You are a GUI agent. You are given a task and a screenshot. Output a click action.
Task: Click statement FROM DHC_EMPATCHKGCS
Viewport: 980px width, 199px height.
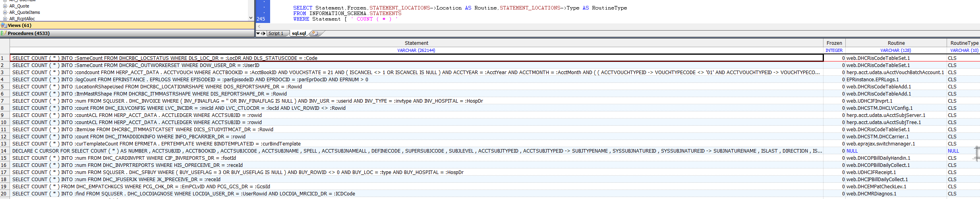pos(416,187)
